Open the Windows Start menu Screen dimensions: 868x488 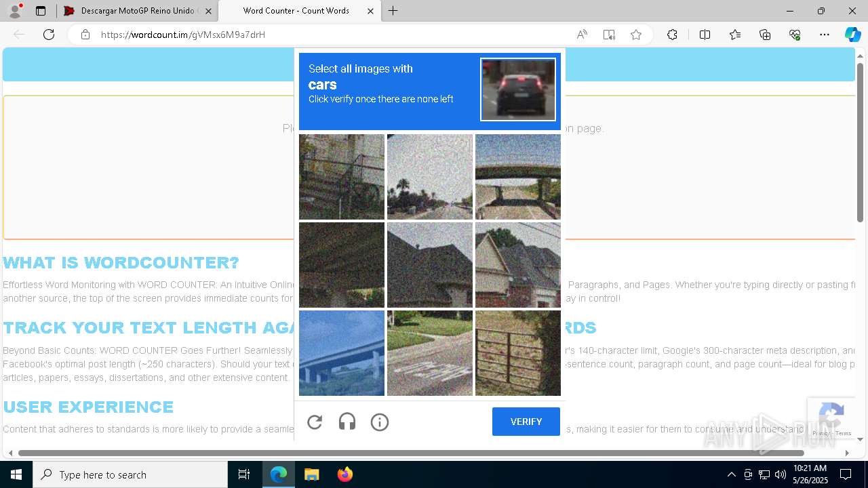click(x=16, y=474)
